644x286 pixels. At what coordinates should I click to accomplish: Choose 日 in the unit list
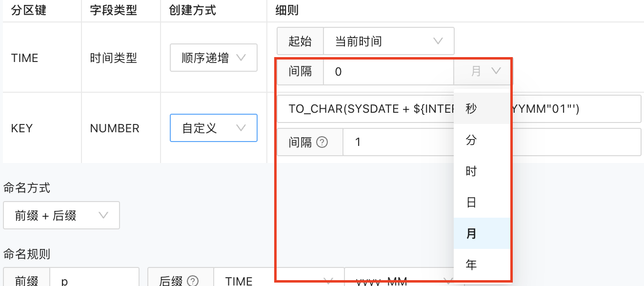point(471,203)
